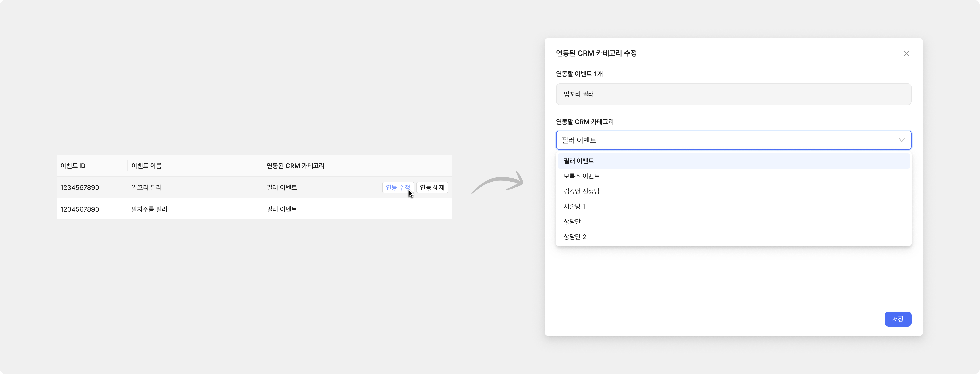Click the 연동 해제 button
Viewport: 980px width, 374px height.
coord(432,187)
